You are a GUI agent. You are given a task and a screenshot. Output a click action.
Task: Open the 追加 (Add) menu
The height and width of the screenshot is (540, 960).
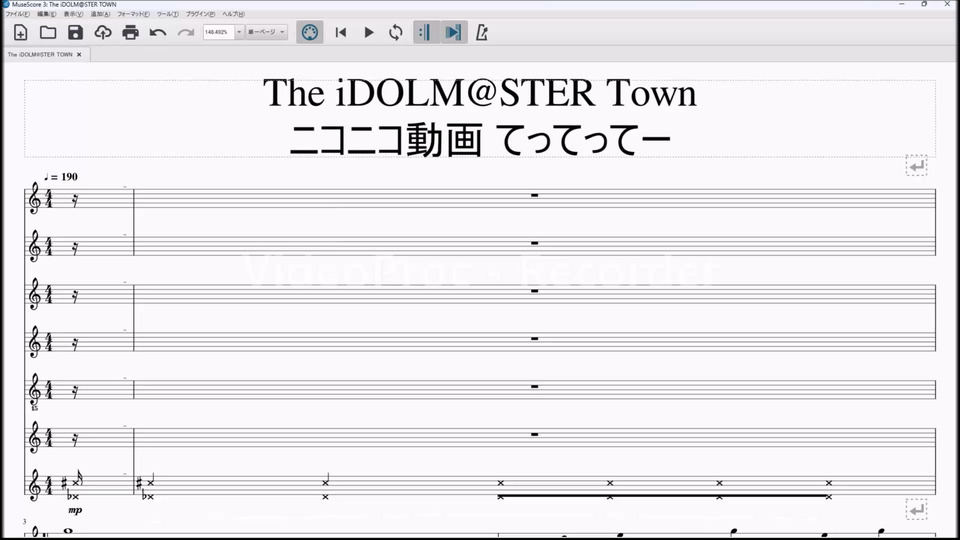(x=100, y=14)
